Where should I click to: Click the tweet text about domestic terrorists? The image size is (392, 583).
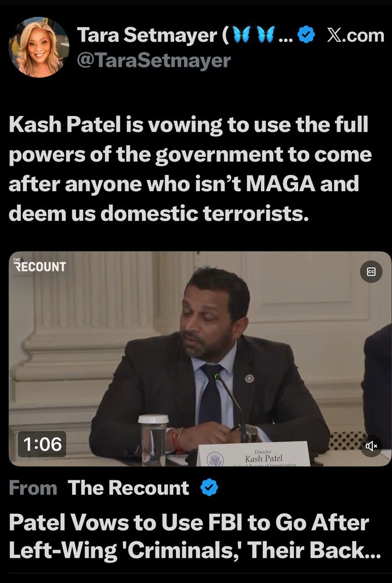(189, 168)
